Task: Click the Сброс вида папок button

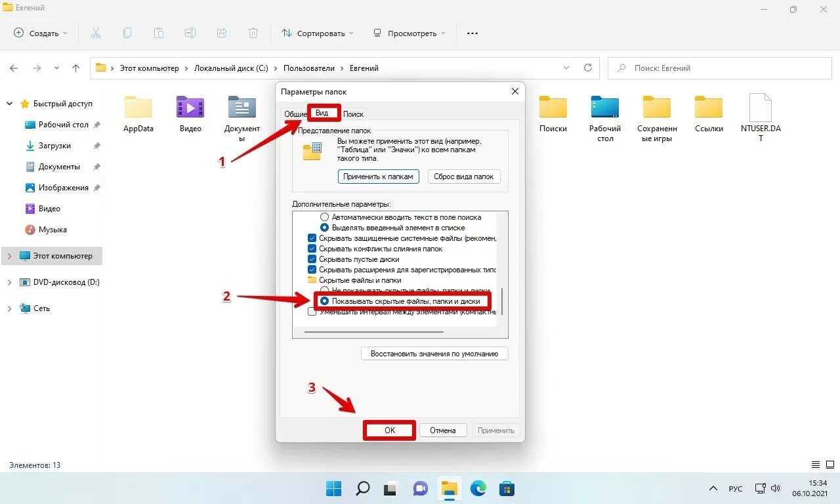Action: [464, 177]
